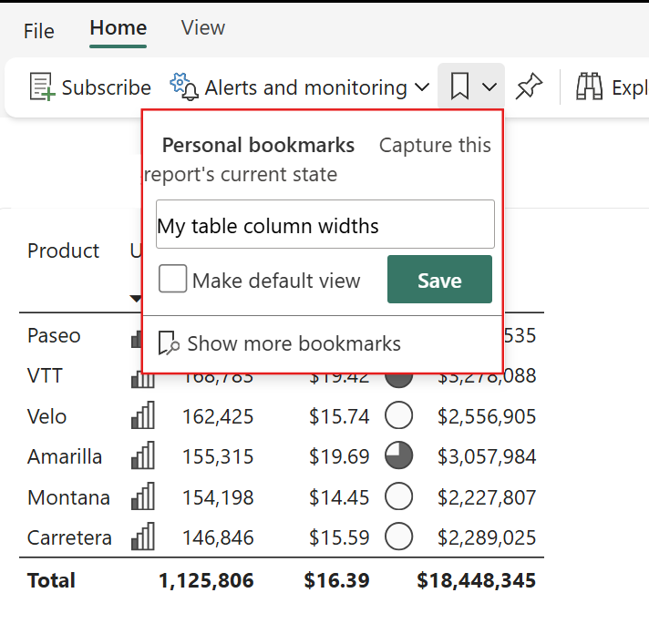Click the Show more bookmarks icon

pos(169,343)
